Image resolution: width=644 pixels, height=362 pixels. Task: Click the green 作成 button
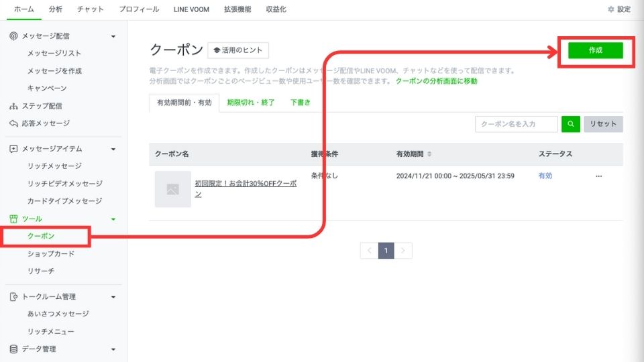pos(595,51)
